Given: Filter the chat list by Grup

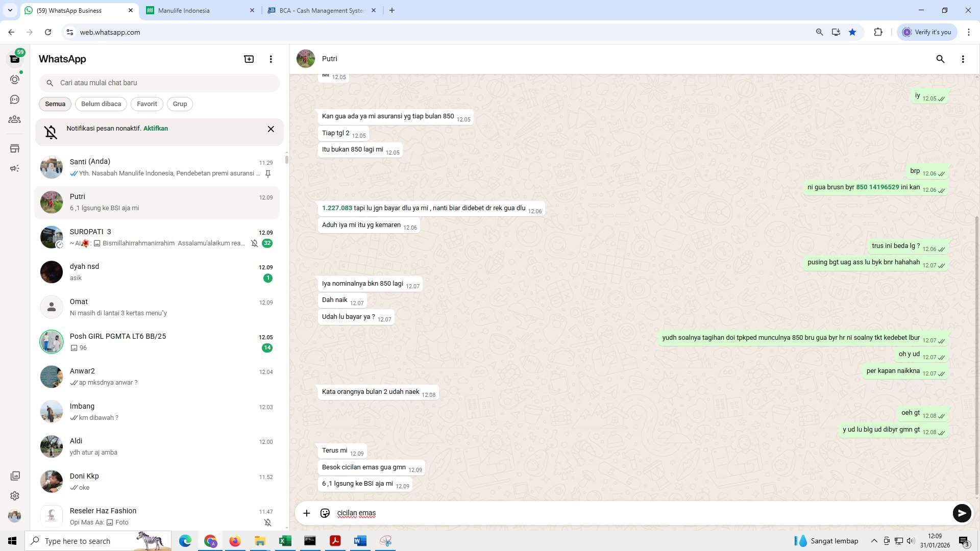Looking at the screenshot, I should pos(180,104).
